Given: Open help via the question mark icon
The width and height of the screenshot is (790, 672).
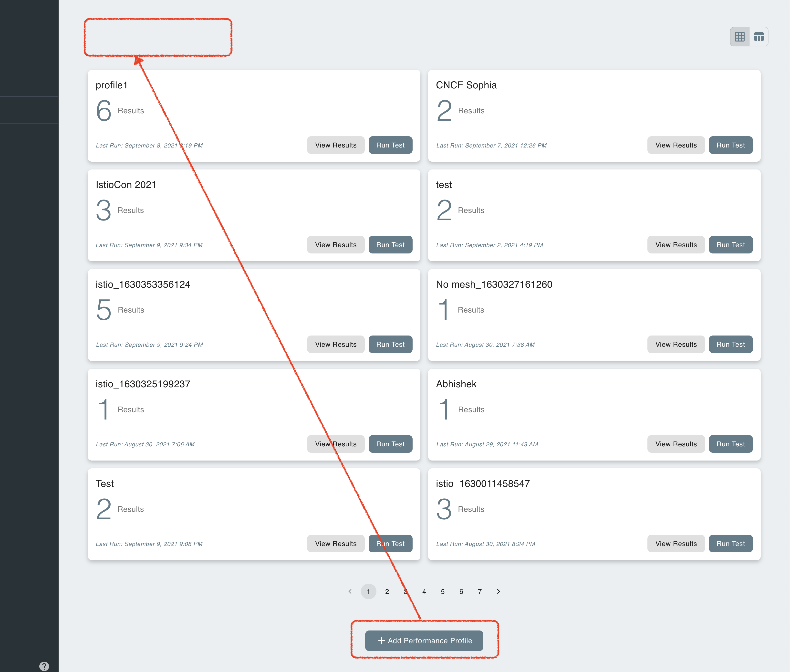Looking at the screenshot, I should point(44,666).
